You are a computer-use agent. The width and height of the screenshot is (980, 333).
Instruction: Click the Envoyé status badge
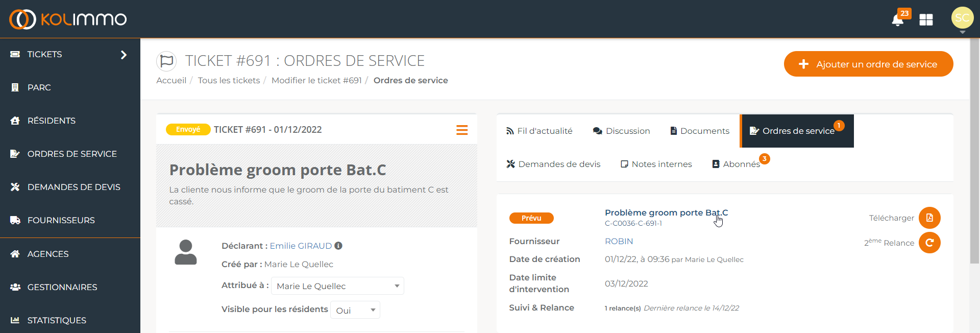[188, 130]
